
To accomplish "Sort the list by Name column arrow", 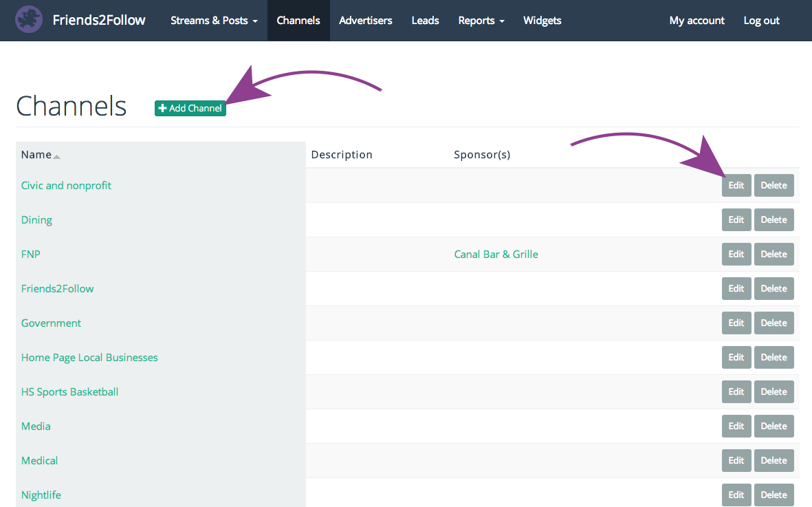I will (56, 156).
